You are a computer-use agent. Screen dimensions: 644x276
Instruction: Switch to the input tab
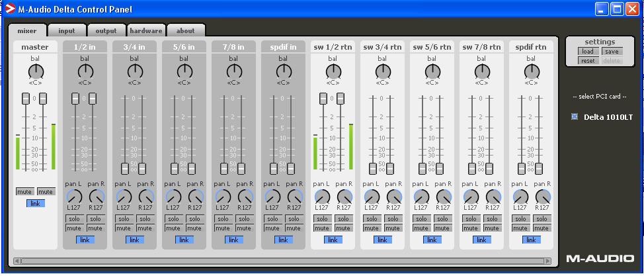[x=67, y=31]
